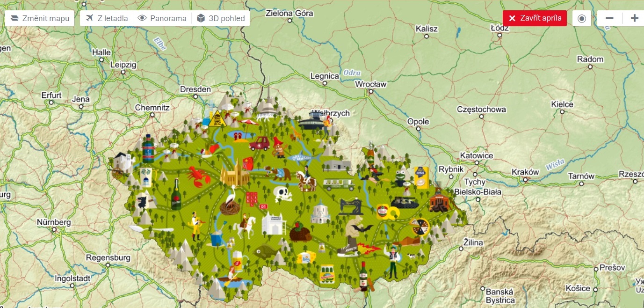Activate 3D pohled view
This screenshot has width=644, height=308.
221,18
